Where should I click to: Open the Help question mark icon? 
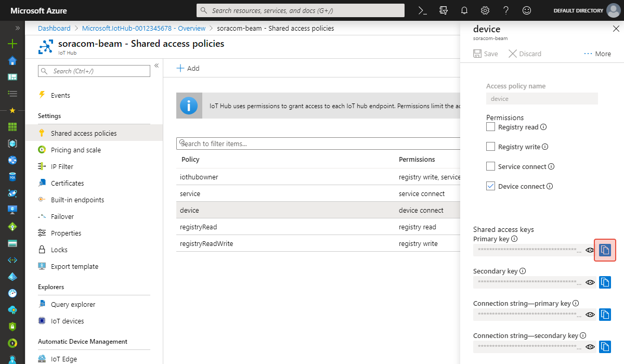(x=505, y=10)
